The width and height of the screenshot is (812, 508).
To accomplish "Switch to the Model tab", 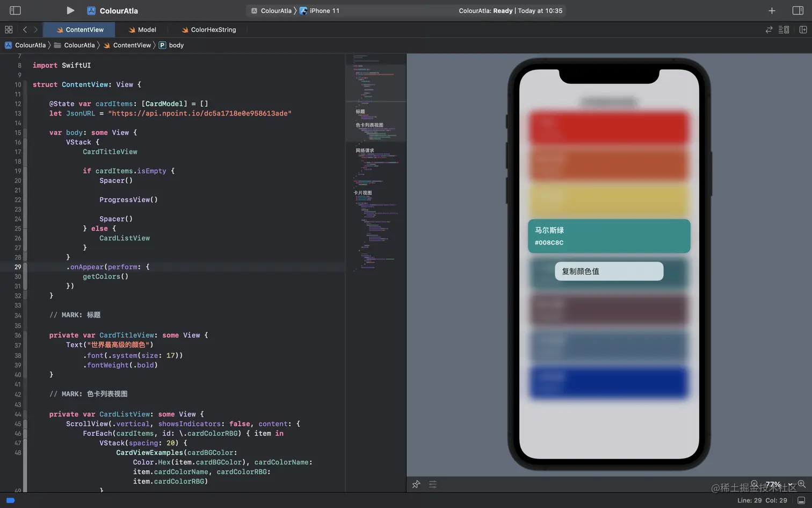I will click(142, 30).
